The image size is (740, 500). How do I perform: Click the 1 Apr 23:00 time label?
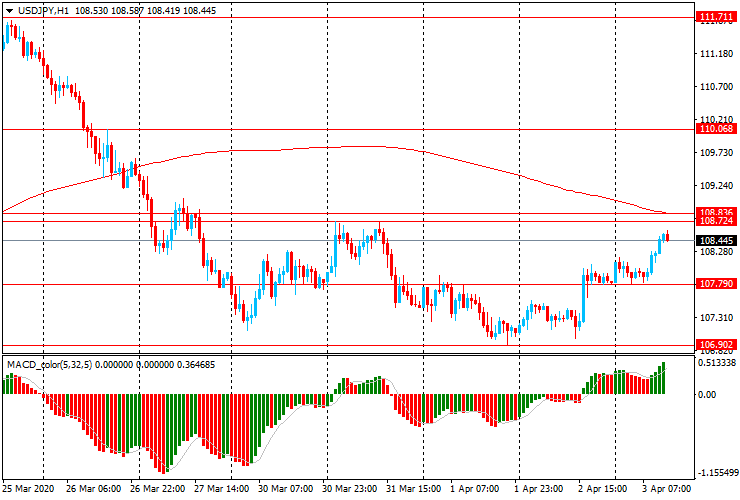538,489
